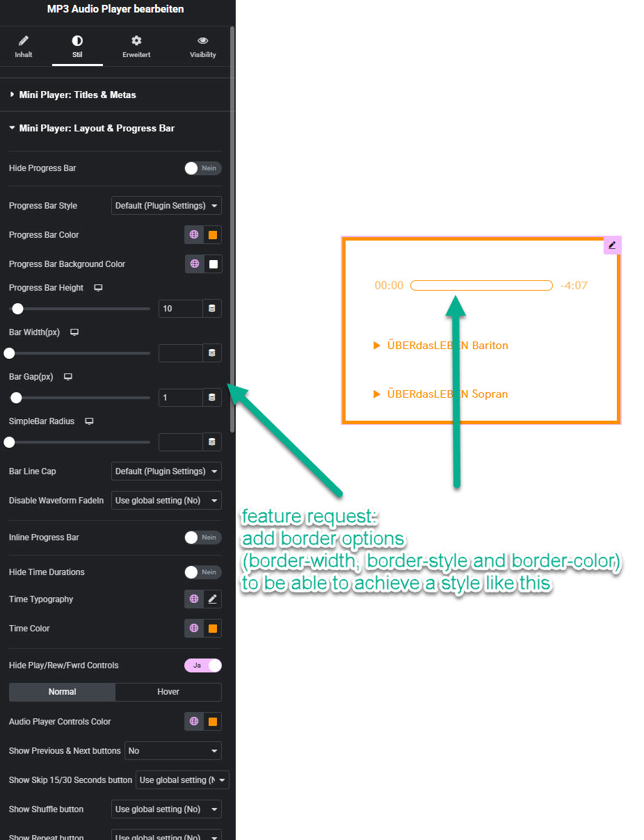Click the edit pencil on the player widget
This screenshot has height=840, width=644.
[x=612, y=245]
